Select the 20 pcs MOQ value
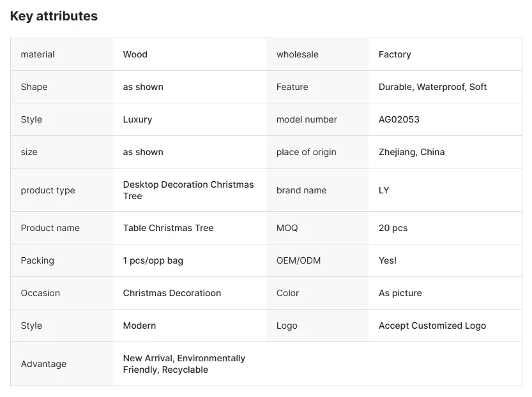Image resolution: width=532 pixels, height=397 pixels. point(393,228)
